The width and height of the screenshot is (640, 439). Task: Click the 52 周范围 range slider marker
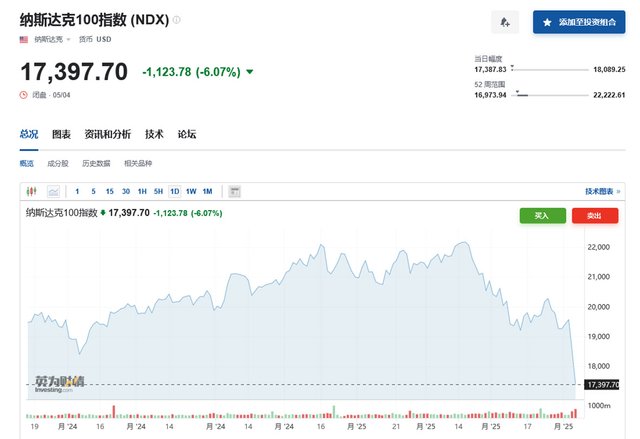click(x=518, y=93)
